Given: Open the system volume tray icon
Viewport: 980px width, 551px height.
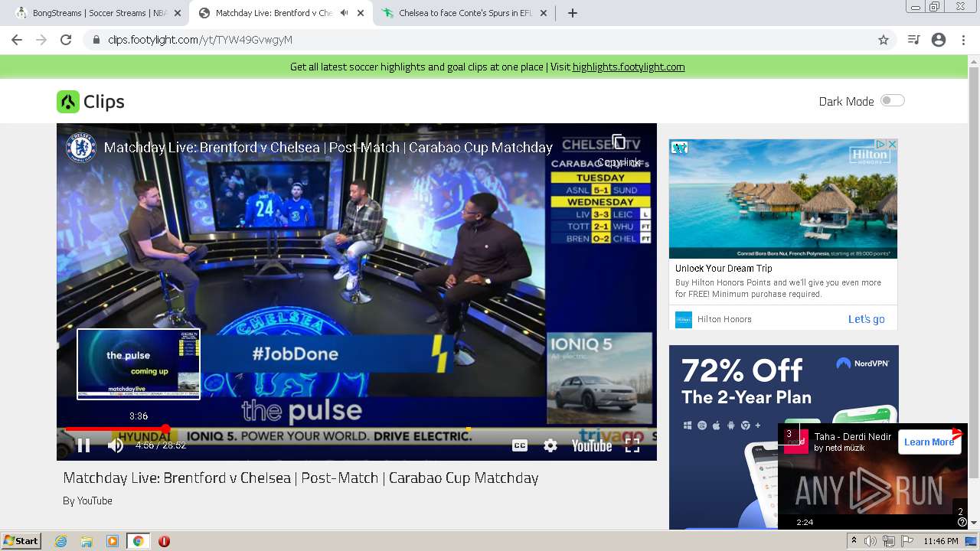Looking at the screenshot, I should tap(871, 541).
